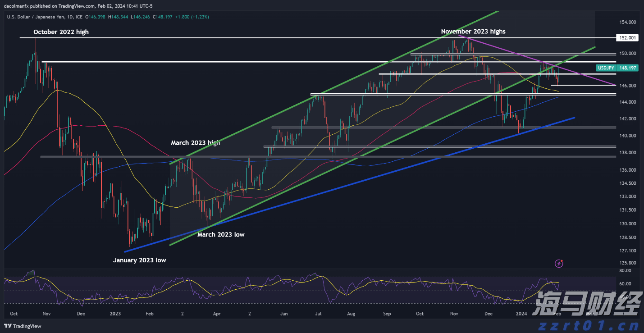Click the 140.000 mark on the price scale
The height and width of the screenshot is (333, 644).
coord(627,136)
